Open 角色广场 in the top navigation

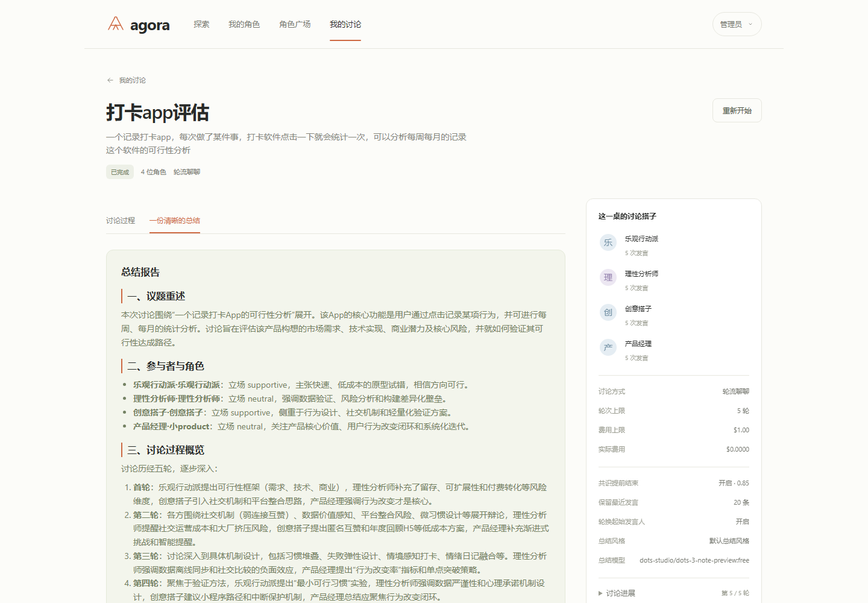click(x=295, y=24)
